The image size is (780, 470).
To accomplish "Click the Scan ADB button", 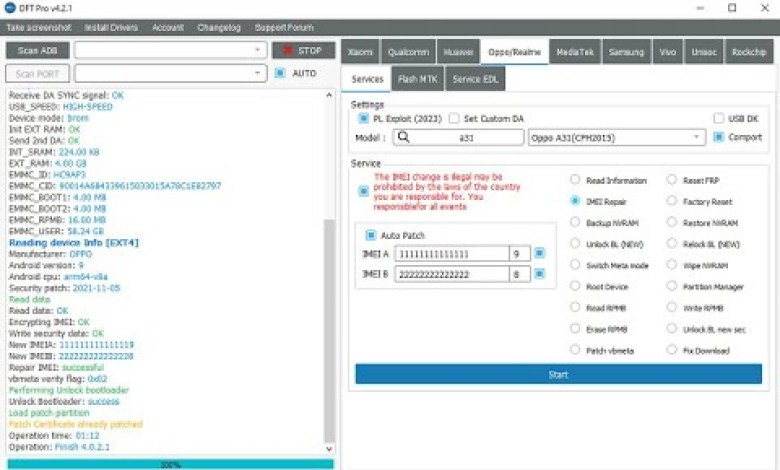I will [x=37, y=50].
